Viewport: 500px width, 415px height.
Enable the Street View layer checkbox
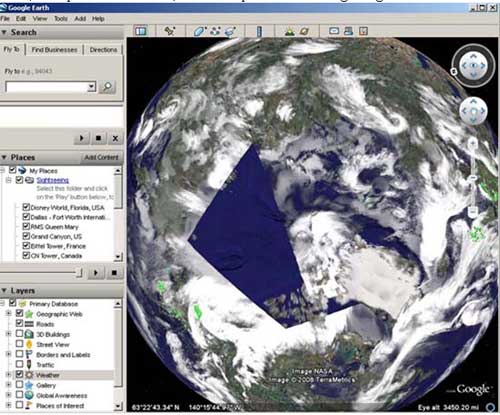19,344
